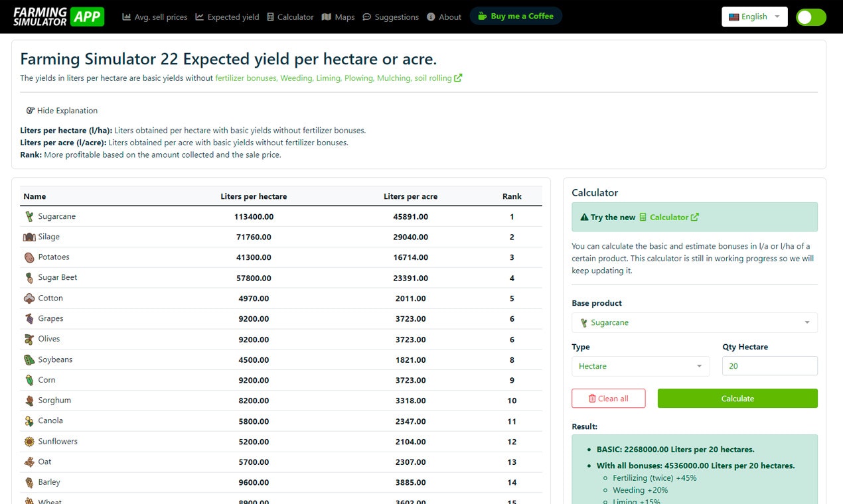The image size is (843, 504).
Task: Click Silage value 71760.00
Action: (x=254, y=237)
